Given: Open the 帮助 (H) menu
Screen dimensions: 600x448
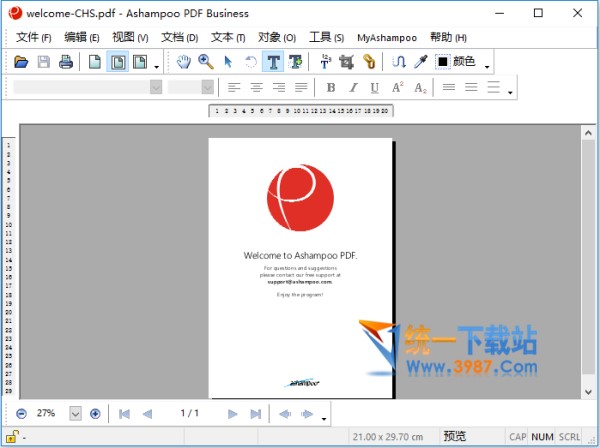Looking at the screenshot, I should pyautogui.click(x=448, y=37).
